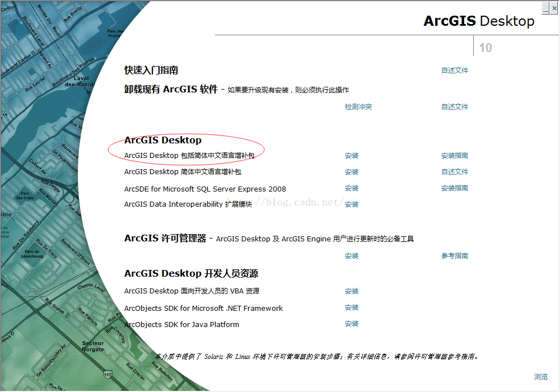560x392 pixels.
Task: Install ArcSDE for Microsoft SQL Server Express 2008
Action: pos(352,188)
